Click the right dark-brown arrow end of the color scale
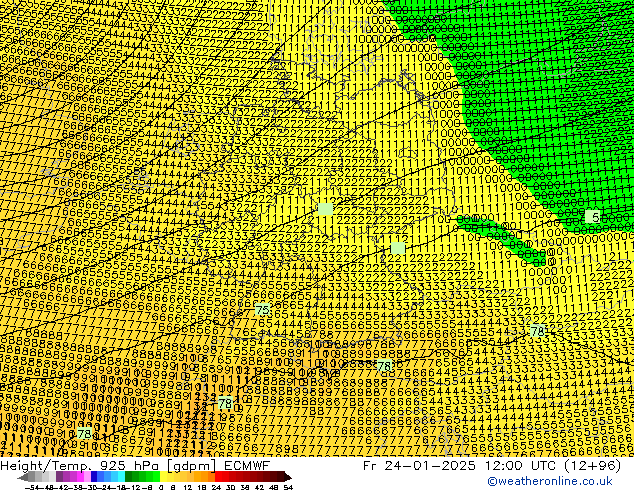 point(288,477)
